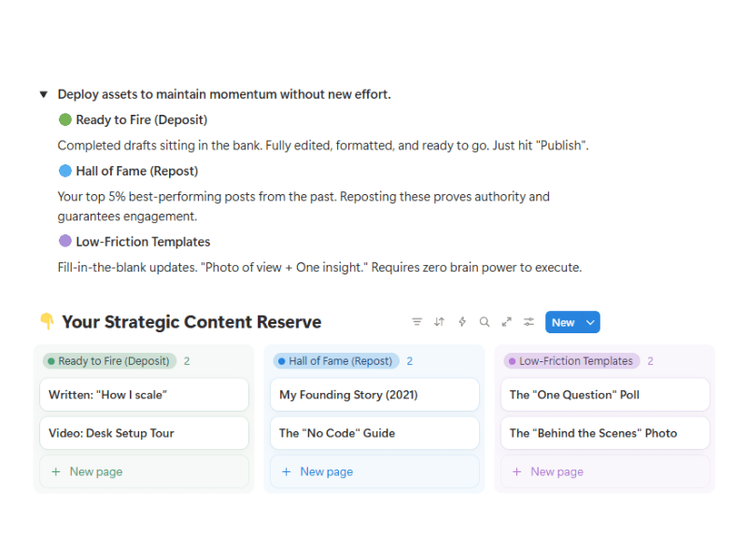
Task: Open "The 'One Question' Poll" card
Action: 605,394
